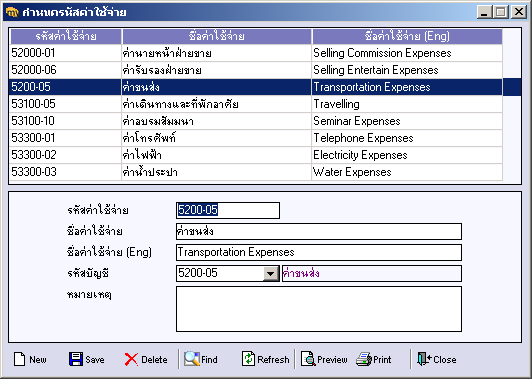Click the green Refresh icon
532x379 pixels.
[x=248, y=359]
